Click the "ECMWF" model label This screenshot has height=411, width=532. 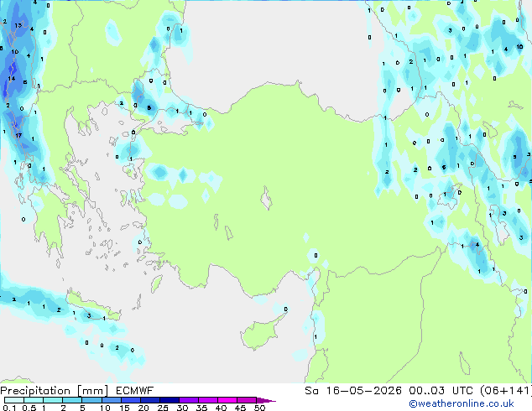coord(135,391)
